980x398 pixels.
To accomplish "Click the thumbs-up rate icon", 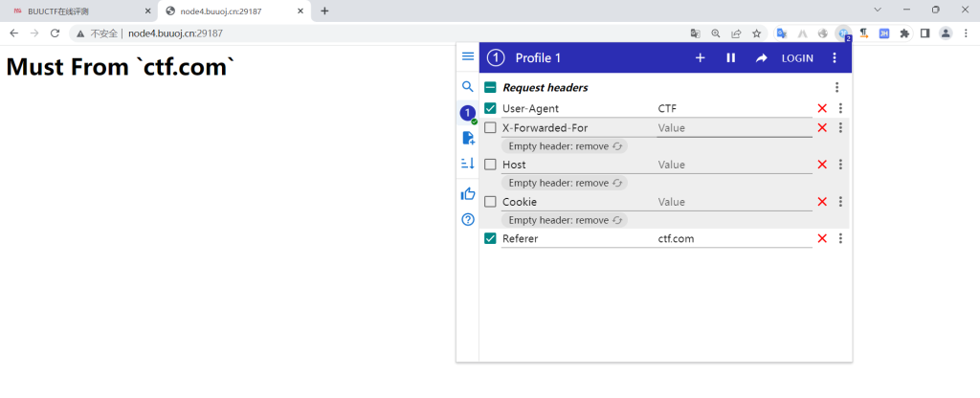I will click(468, 193).
